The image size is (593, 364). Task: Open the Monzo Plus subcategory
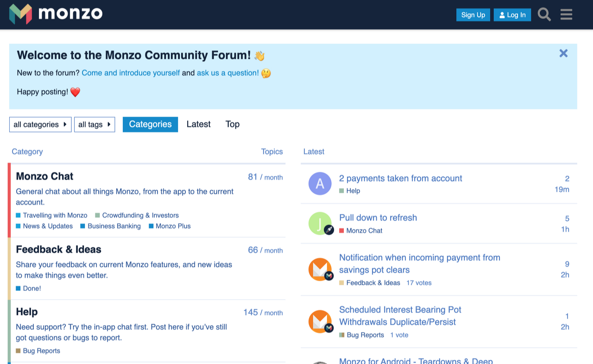170,226
